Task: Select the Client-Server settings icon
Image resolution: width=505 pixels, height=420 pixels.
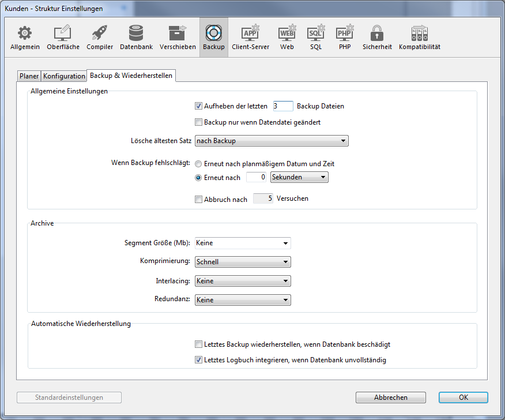Action: pos(250,37)
